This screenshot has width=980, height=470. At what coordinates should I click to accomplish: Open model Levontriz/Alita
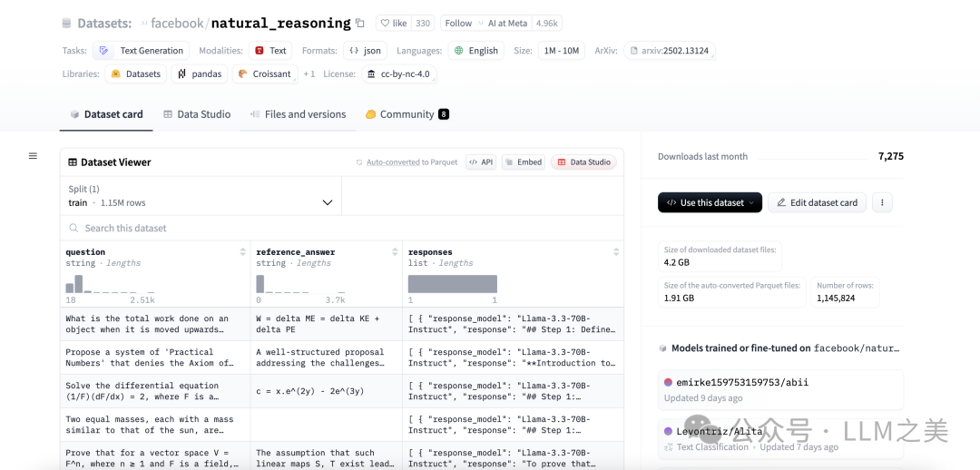click(x=780, y=439)
